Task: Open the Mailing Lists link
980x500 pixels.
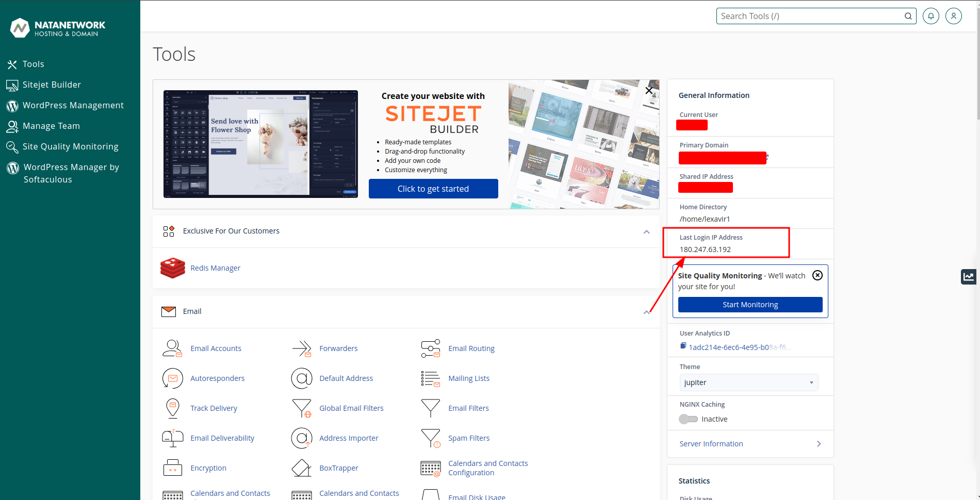Action: [469, 378]
